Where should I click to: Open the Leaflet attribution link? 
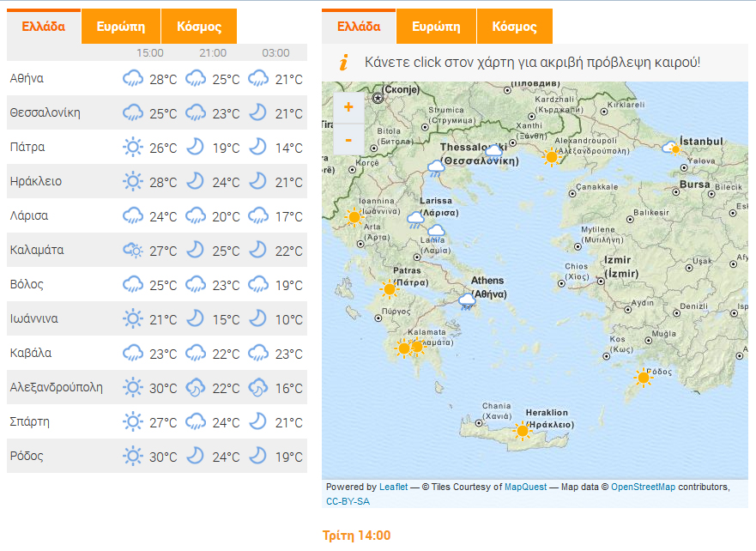394,487
